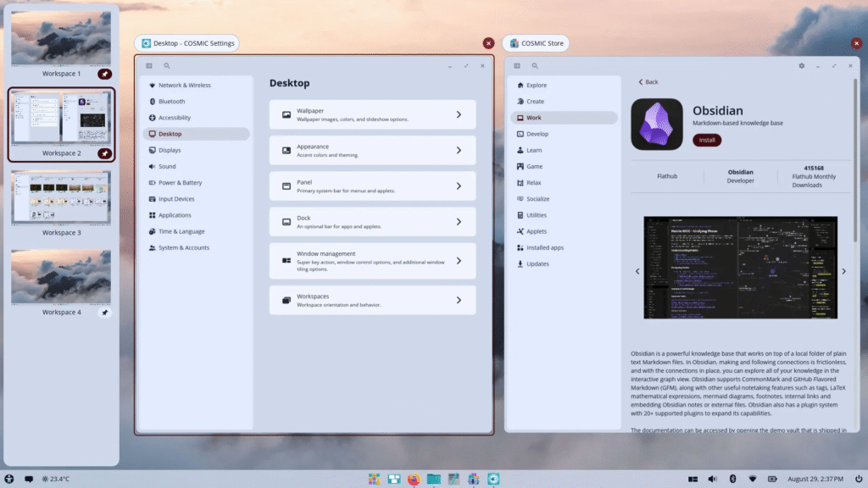Open the Develop category in COSMIC Store
868x488 pixels.
tap(537, 134)
